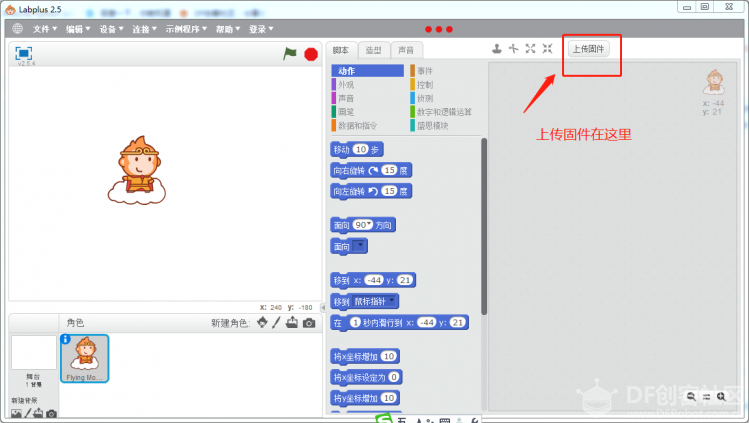Open the 鼠标指针 dropdown in 移到 block

pyautogui.click(x=375, y=301)
